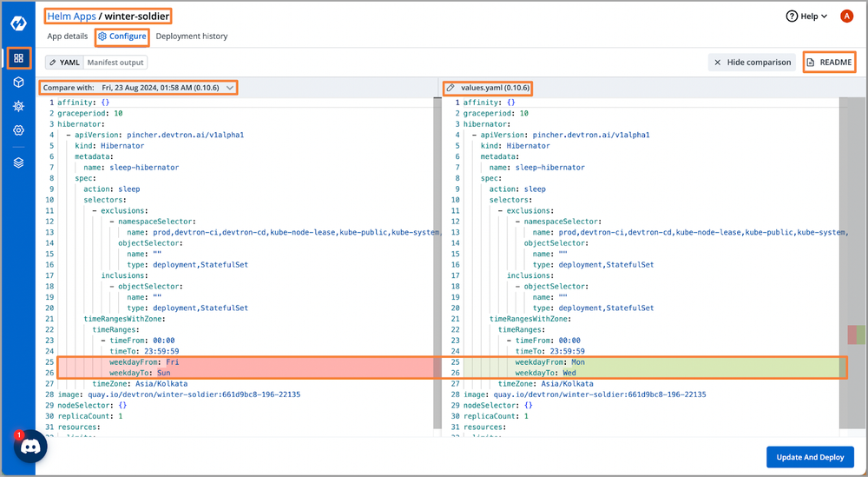This screenshot has width=868, height=477.
Task: Click 'weekdayTo: Wed' in right editor
Action: [x=545, y=373]
